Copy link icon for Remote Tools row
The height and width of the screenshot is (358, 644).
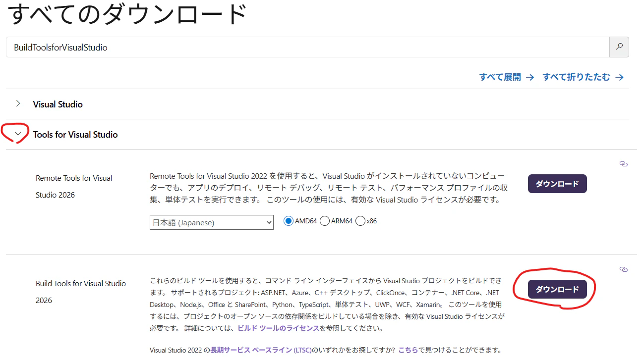coord(624,164)
